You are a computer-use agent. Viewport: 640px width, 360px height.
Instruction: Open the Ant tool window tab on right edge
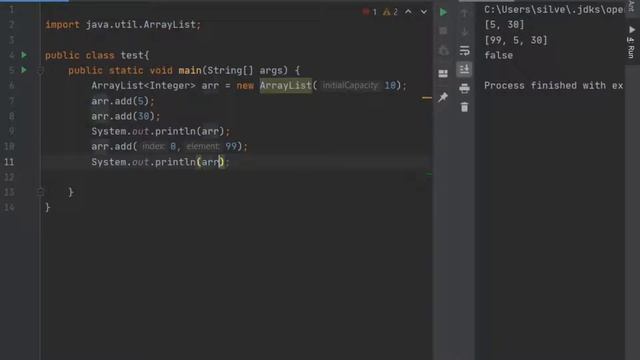click(x=631, y=6)
